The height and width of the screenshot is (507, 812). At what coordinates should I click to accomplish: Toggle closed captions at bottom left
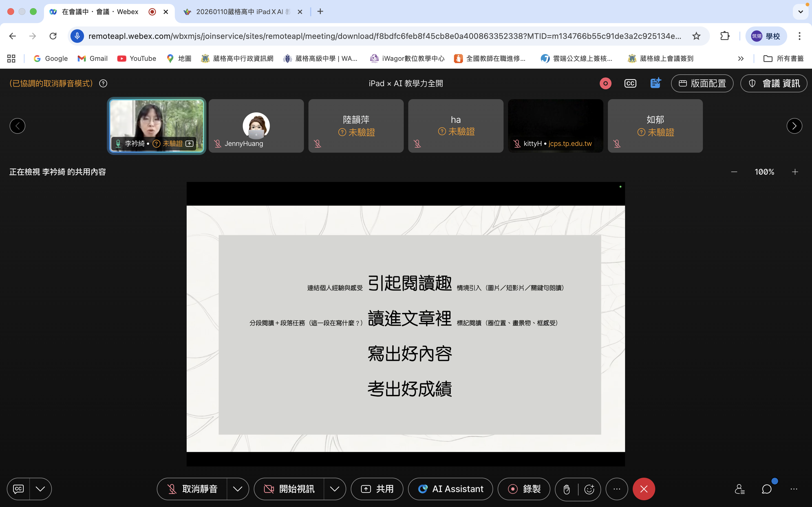18,489
